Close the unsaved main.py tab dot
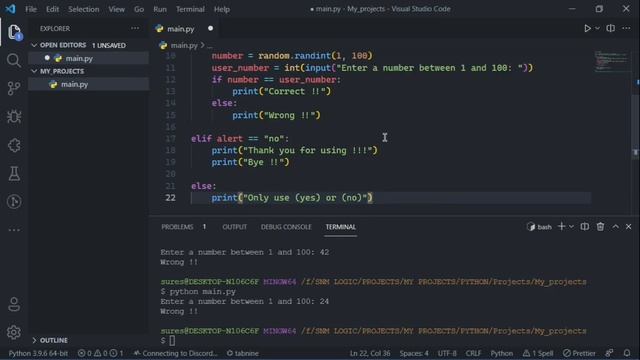The width and height of the screenshot is (640, 360). point(210,29)
